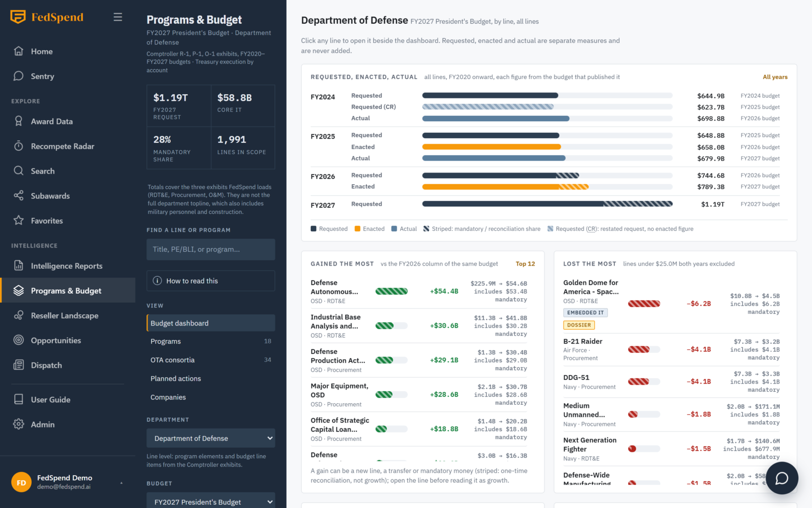Viewport: 812px width, 508px height.
Task: Open the All years filter
Action: tap(775, 77)
